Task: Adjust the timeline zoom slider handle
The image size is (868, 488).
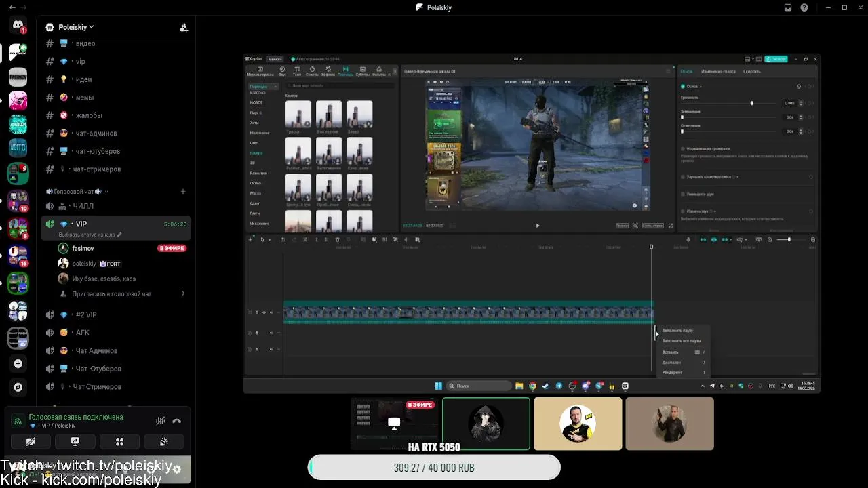Action: click(x=789, y=239)
